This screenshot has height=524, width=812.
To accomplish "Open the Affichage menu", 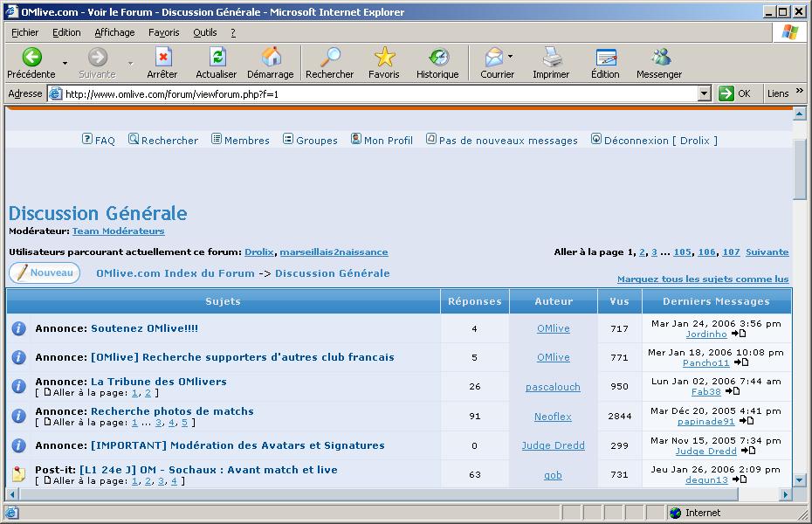I will point(114,32).
